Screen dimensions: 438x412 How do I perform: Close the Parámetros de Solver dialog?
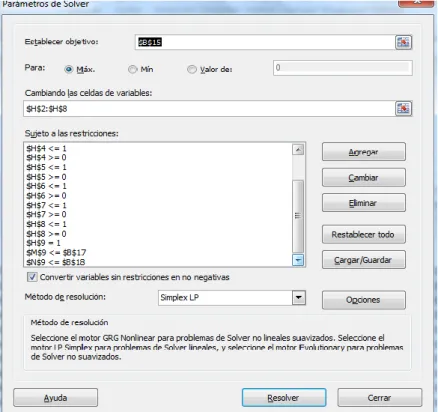417,3
